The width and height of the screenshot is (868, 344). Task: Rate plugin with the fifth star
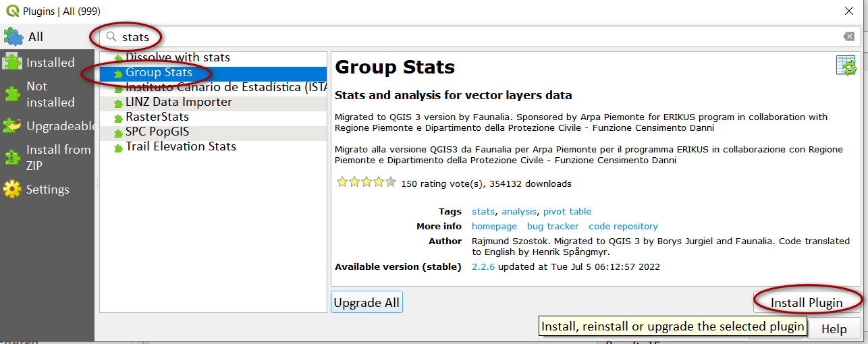click(391, 181)
